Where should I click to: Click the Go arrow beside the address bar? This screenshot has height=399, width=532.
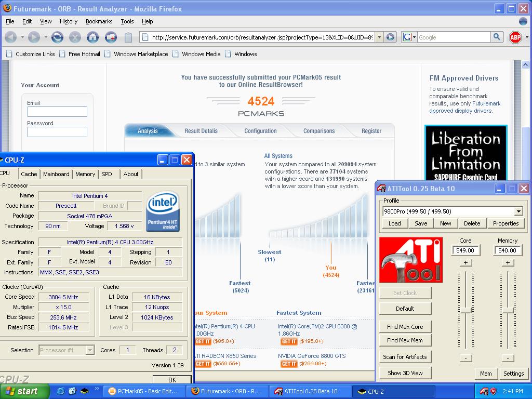391,37
